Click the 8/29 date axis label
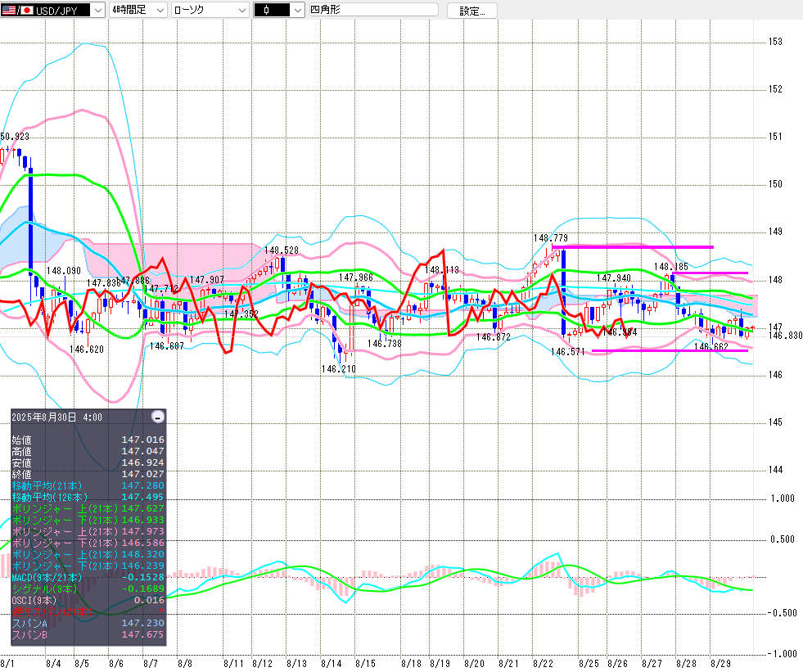Screen dimensions: 803x672 [x=720, y=664]
